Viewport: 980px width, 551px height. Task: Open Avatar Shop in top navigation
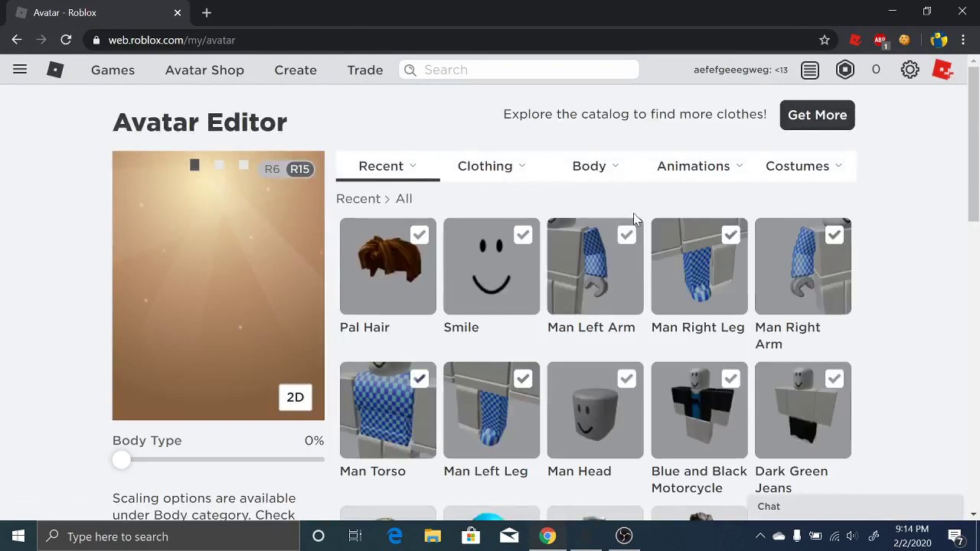[204, 70]
